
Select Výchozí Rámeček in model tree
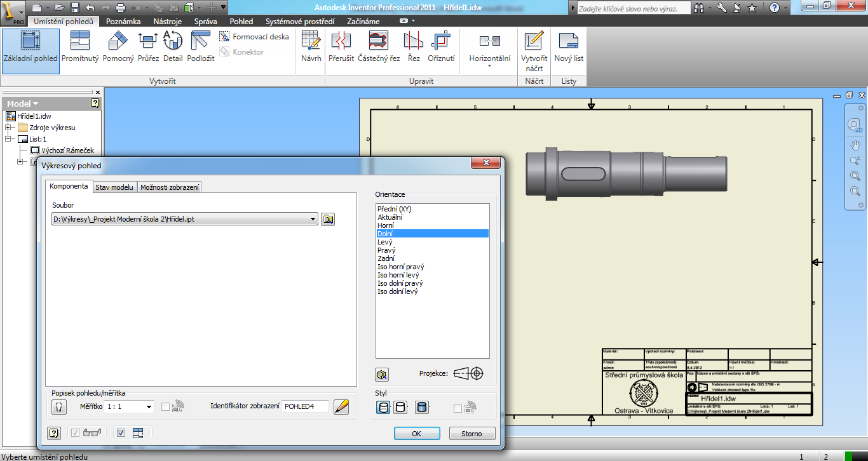click(x=62, y=150)
